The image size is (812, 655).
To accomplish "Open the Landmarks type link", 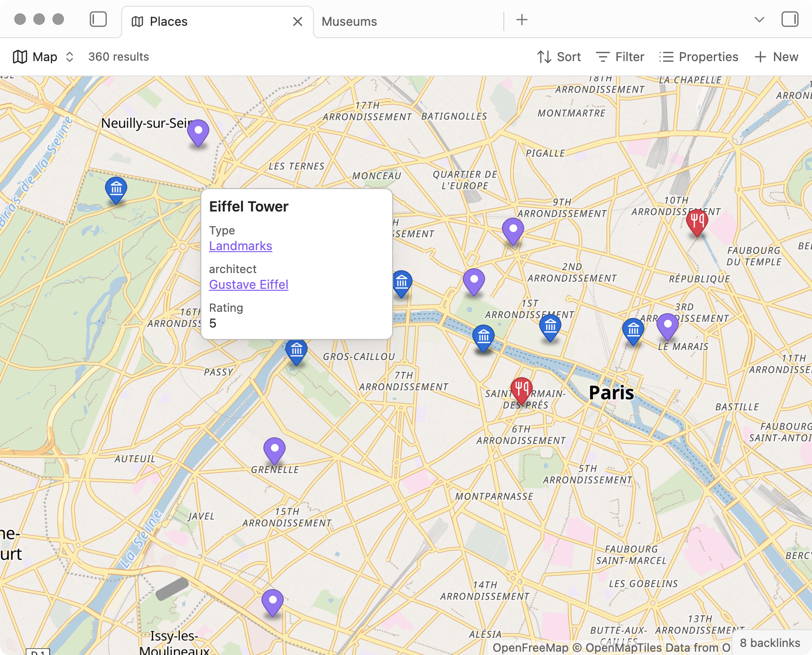I will [240, 246].
